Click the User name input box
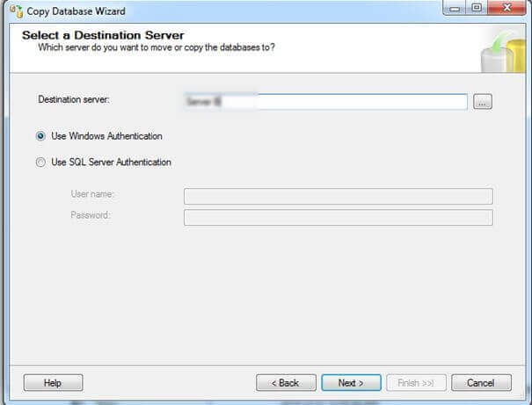Image resolution: width=532 pixels, height=405 pixels. [x=338, y=196]
